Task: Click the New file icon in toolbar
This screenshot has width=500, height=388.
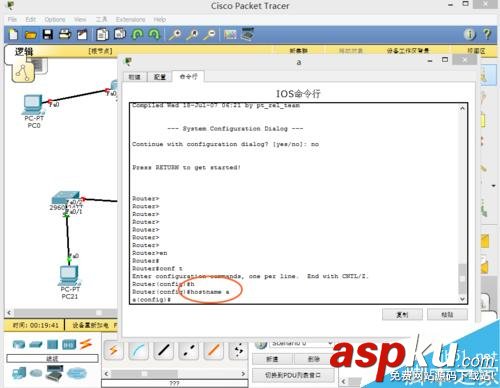Action: click(13, 34)
